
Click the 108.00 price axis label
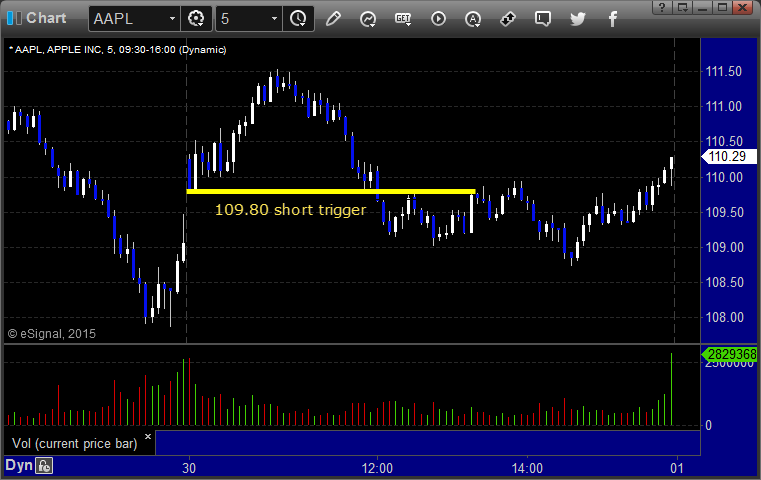[724, 317]
